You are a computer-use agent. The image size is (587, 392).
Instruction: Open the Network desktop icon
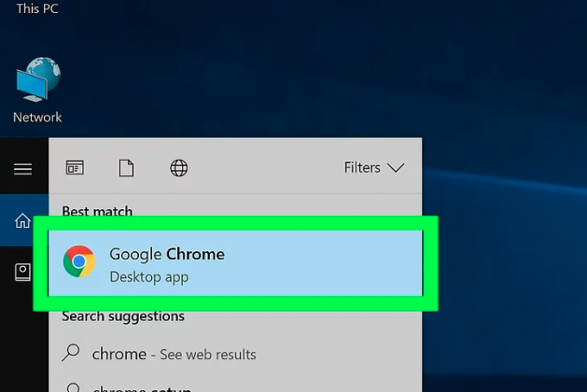click(x=38, y=90)
